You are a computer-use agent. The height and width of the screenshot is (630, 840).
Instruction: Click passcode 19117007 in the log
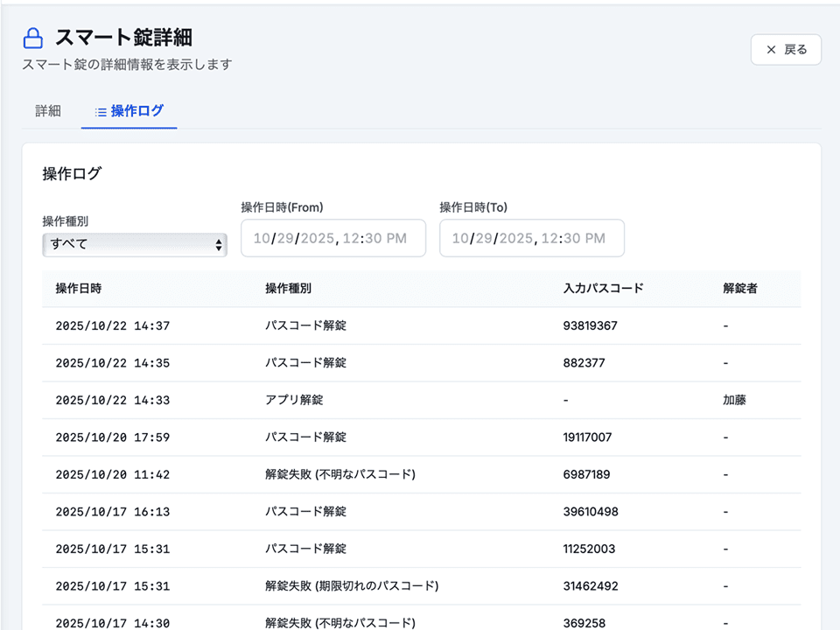pos(587,437)
